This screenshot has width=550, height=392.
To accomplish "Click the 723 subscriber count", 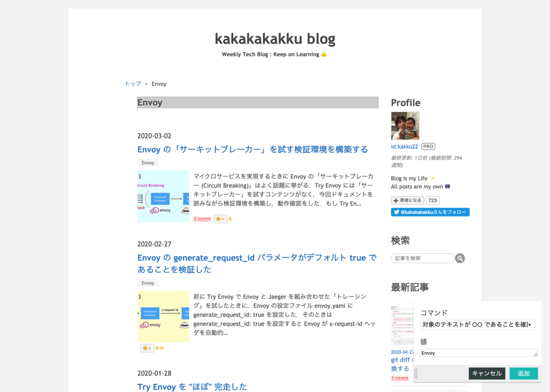I will pyautogui.click(x=432, y=201).
